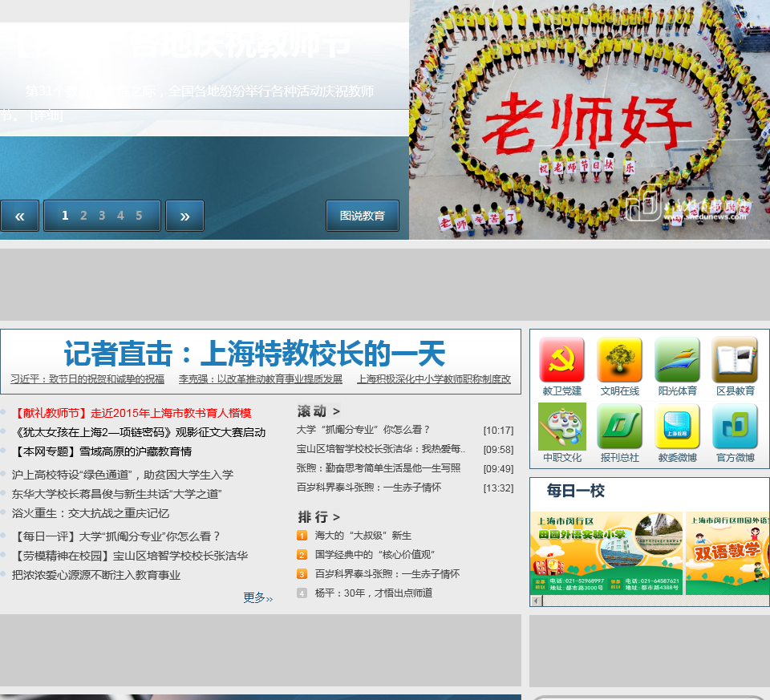770x700 pixels.
Task: Open scrolling news 大学“抓阄分专业”你怎么看？
Action: click(x=363, y=430)
